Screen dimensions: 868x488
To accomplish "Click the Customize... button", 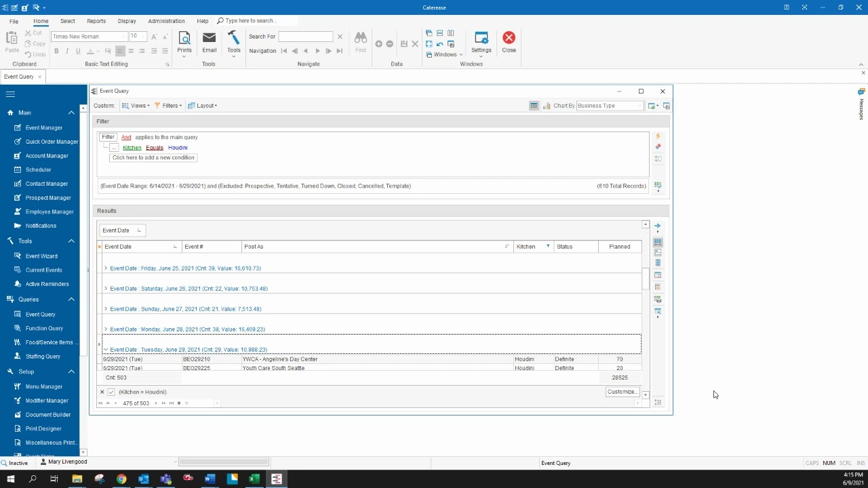I will coord(623,392).
